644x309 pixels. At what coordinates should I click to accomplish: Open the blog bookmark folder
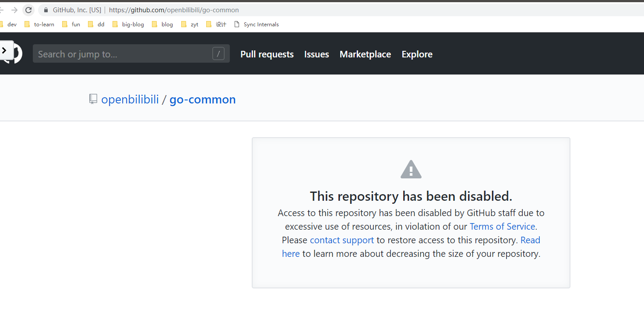pos(162,25)
